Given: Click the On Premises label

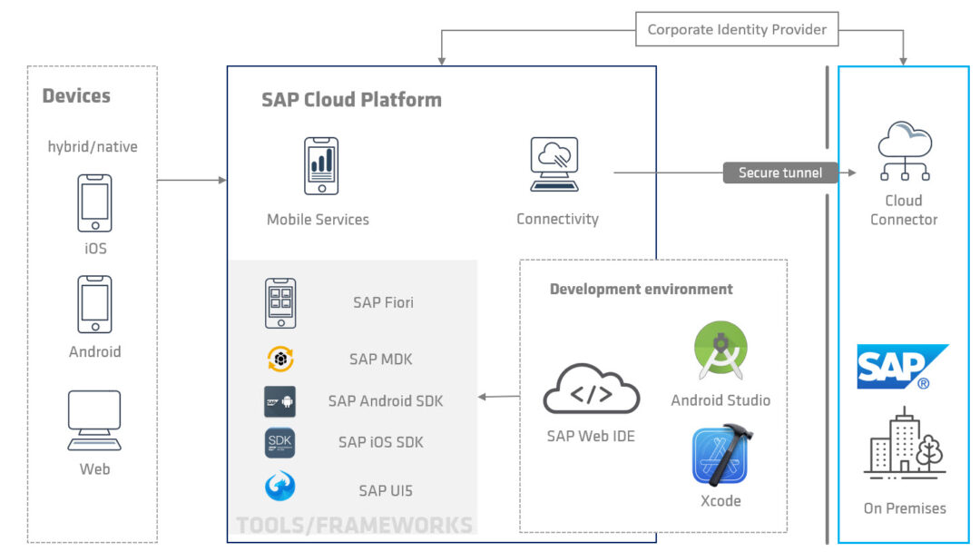Looking at the screenshot, I should click(x=905, y=508).
